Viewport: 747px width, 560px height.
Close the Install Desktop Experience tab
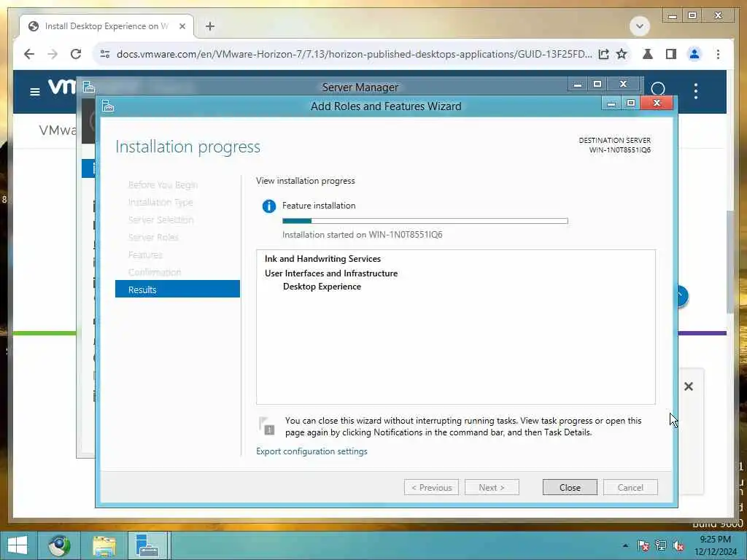click(x=182, y=26)
